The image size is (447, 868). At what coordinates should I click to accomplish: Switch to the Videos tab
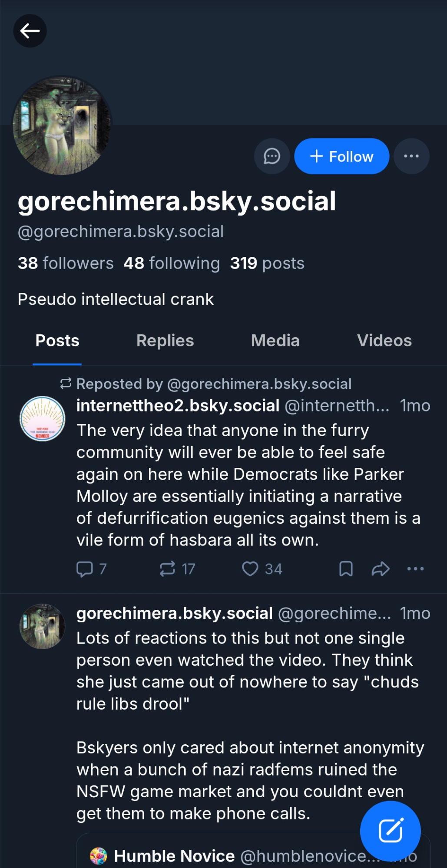[384, 341]
